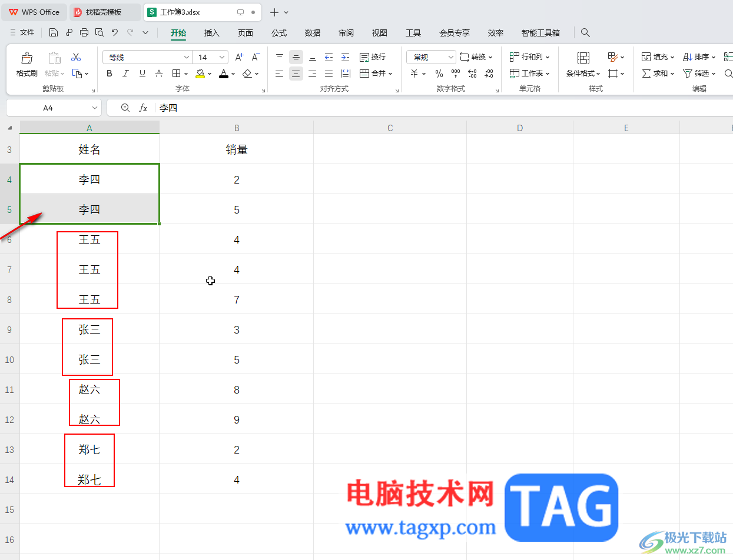733x560 pixels.
Task: Switch to the 插入 ribbon tab
Action: [x=211, y=33]
